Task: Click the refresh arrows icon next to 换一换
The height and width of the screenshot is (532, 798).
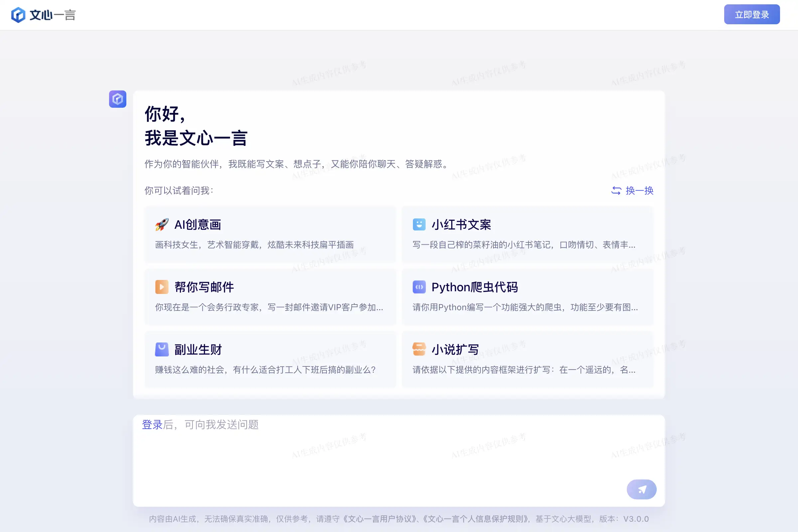Action: 616,191
